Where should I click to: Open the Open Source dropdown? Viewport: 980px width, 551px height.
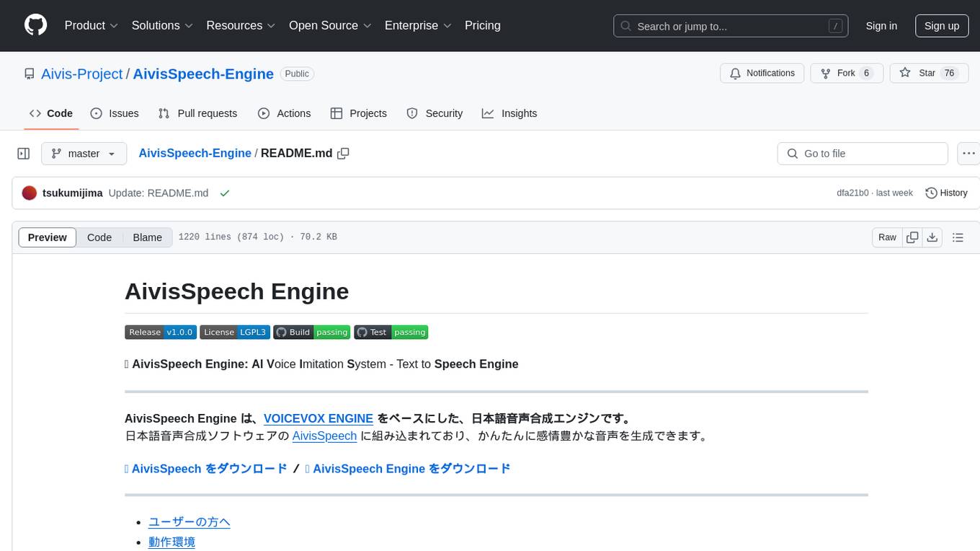point(330,25)
